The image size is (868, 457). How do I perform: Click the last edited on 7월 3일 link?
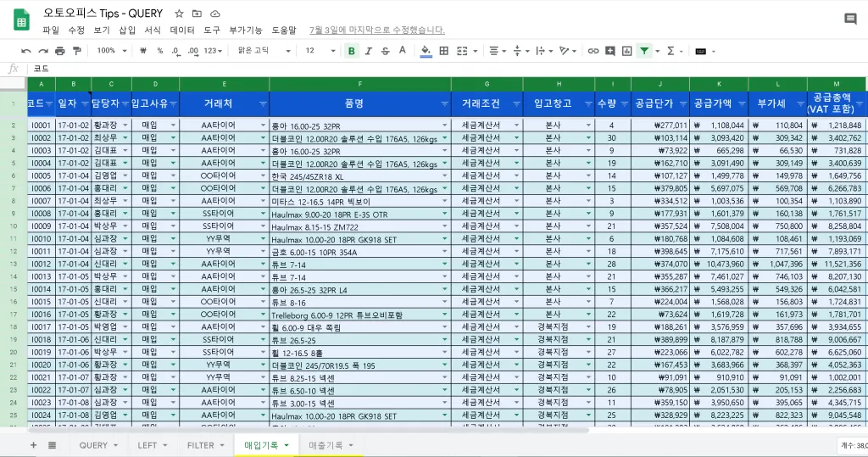376,30
